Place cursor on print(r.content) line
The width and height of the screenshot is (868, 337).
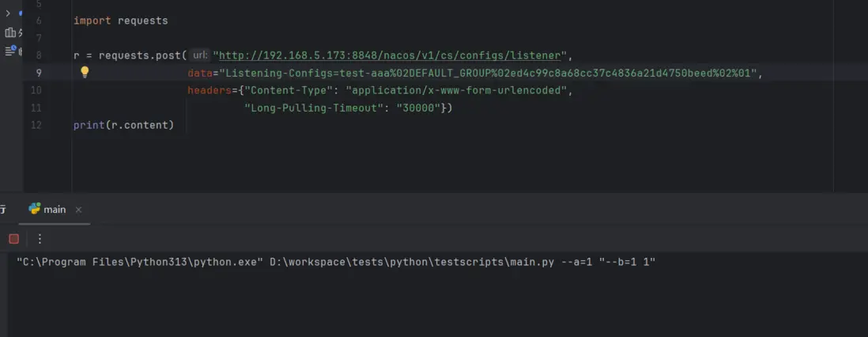coord(123,125)
